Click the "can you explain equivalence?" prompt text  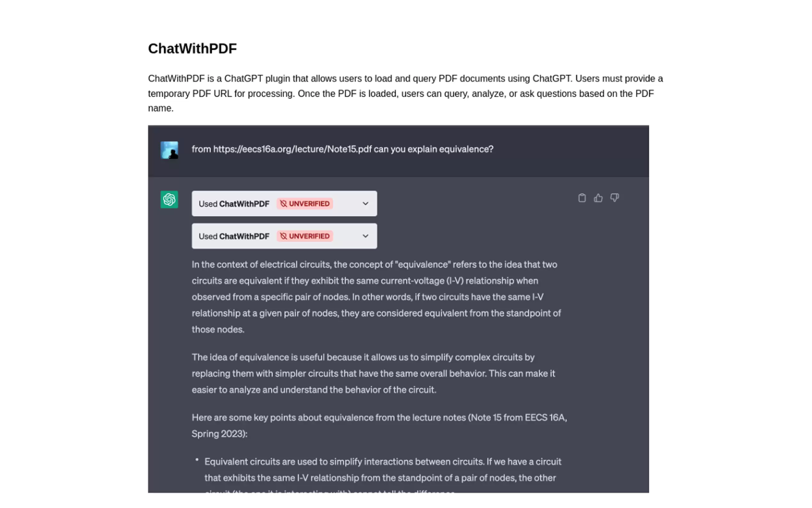click(x=433, y=149)
